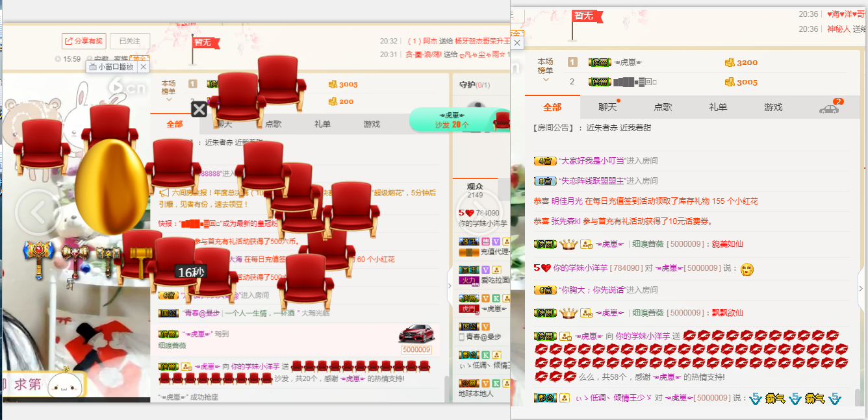
Task: Click 细嗅蔷薇 under the 驾到 message
Action: (x=173, y=346)
